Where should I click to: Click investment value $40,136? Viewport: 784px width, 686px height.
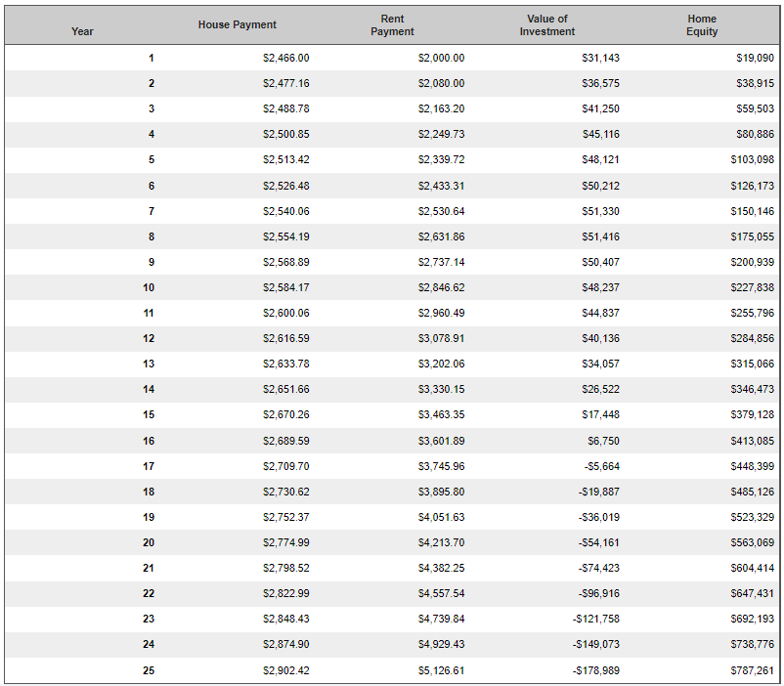[x=600, y=339]
